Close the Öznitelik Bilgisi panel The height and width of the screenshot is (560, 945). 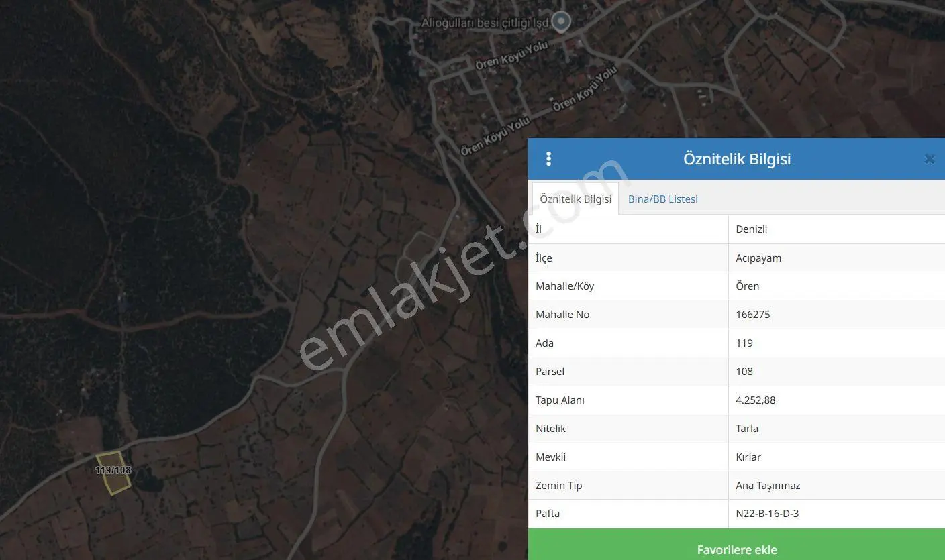click(930, 159)
